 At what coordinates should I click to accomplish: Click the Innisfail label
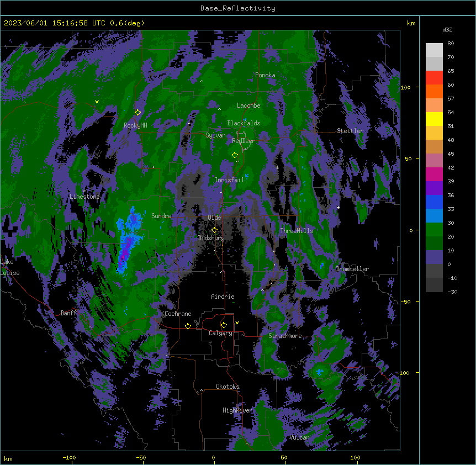point(230,180)
